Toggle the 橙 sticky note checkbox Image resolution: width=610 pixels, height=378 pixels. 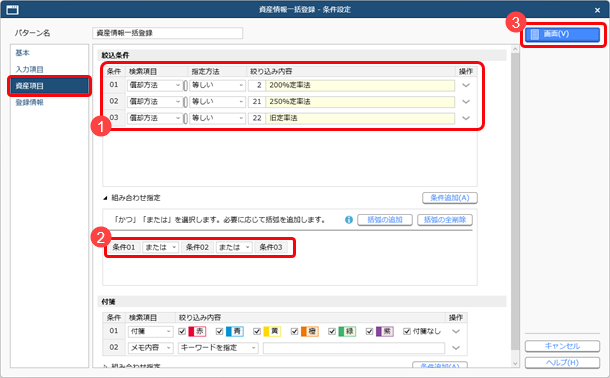click(x=294, y=331)
